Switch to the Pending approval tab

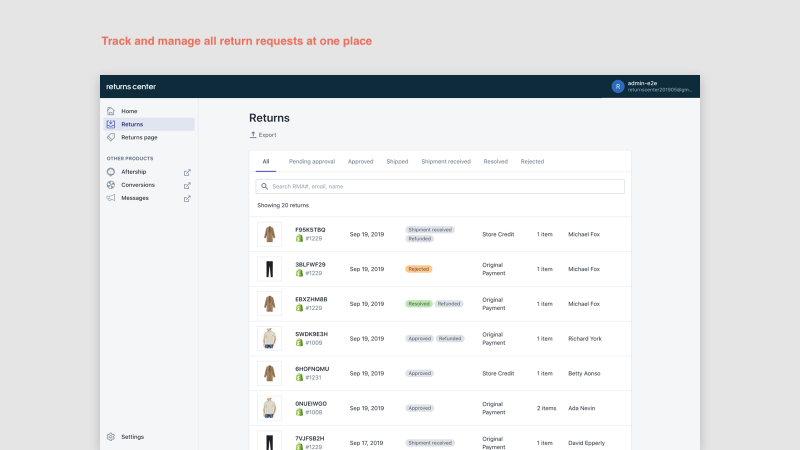pyautogui.click(x=312, y=161)
